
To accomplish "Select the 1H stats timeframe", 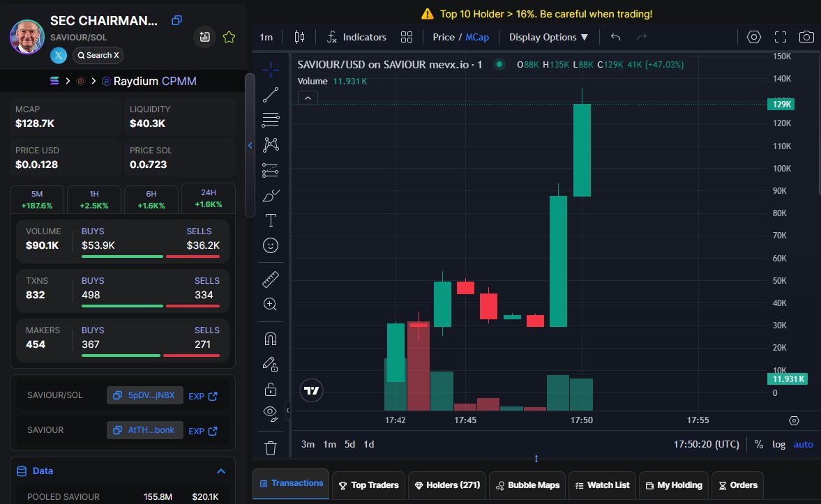I will [94, 199].
